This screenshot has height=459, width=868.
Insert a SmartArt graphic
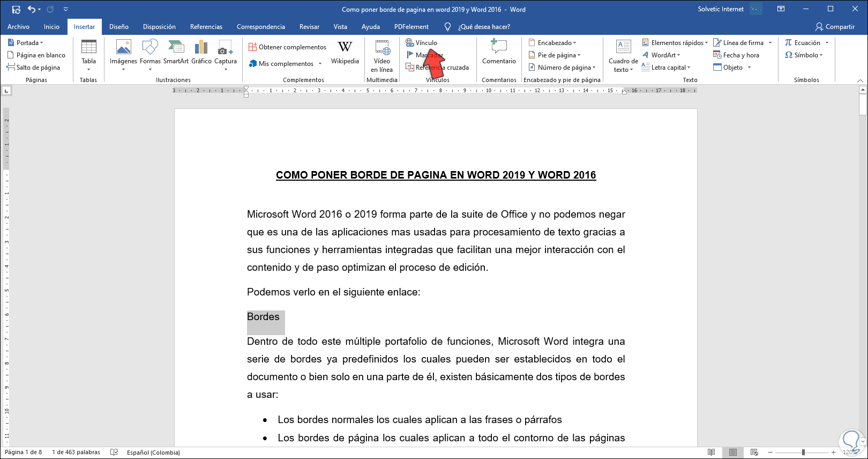pyautogui.click(x=176, y=53)
